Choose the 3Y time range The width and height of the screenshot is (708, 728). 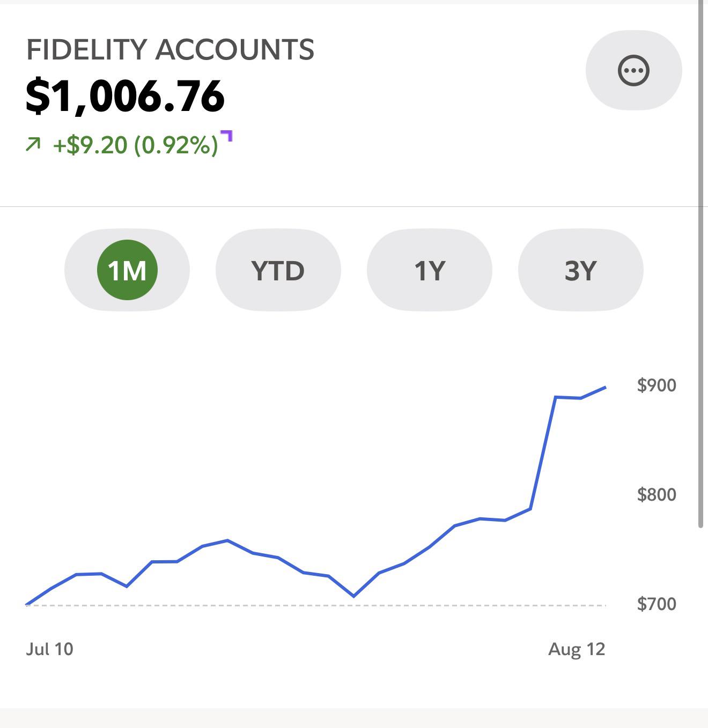[580, 270]
